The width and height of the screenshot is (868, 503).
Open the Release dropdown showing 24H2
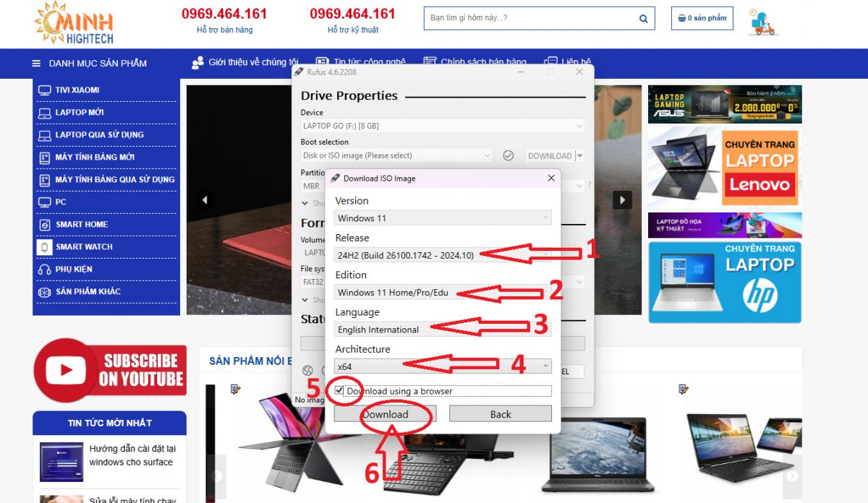click(x=443, y=255)
